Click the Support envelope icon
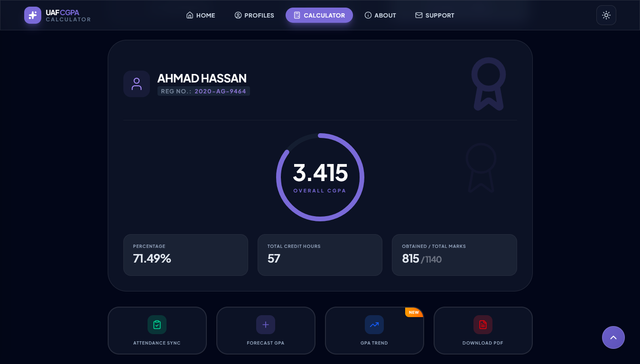This screenshot has height=364, width=640. [419, 15]
